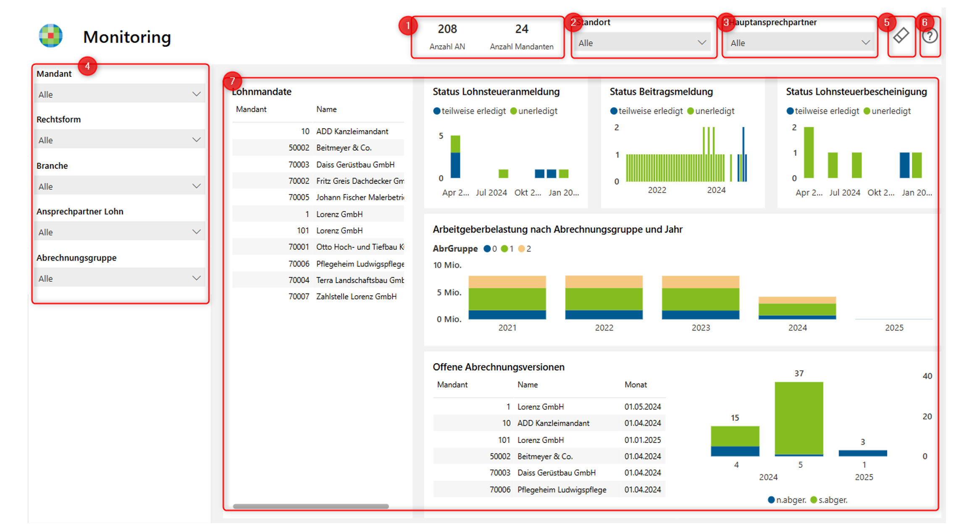Select the 01.01.2025 date cell

pyautogui.click(x=642, y=440)
